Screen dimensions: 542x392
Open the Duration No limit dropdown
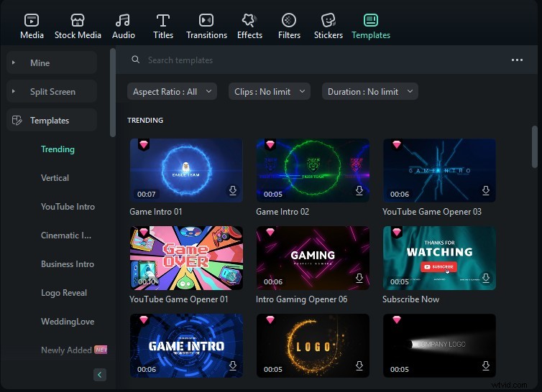[x=369, y=92]
